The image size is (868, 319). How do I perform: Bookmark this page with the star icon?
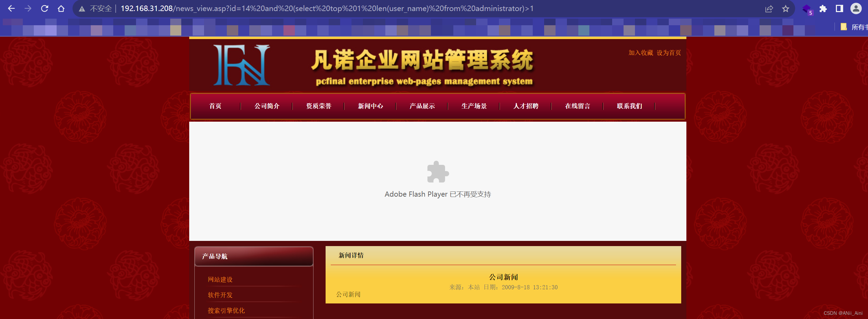point(785,9)
